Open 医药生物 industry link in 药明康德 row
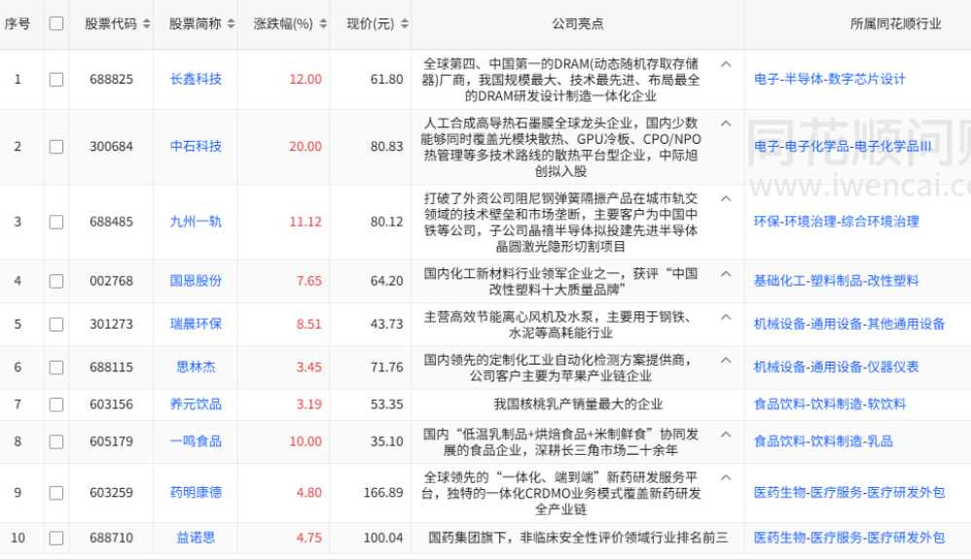This screenshot has height=560, width=971. (x=779, y=493)
